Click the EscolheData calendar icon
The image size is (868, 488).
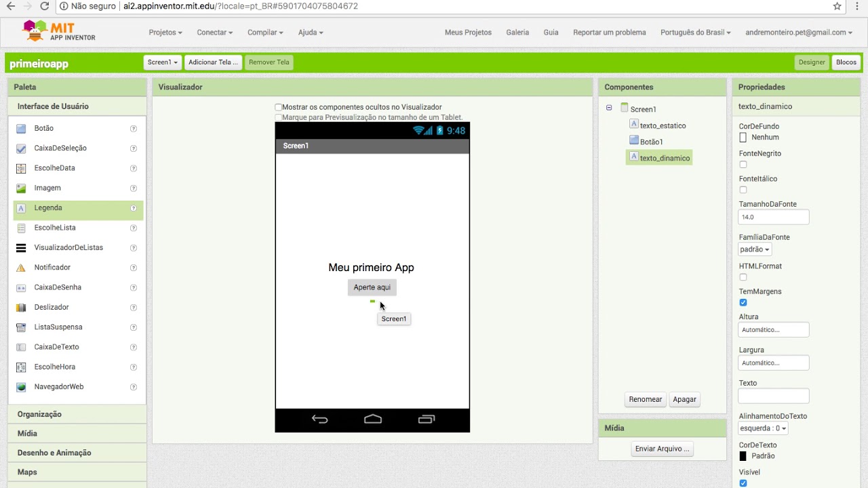click(21, 168)
